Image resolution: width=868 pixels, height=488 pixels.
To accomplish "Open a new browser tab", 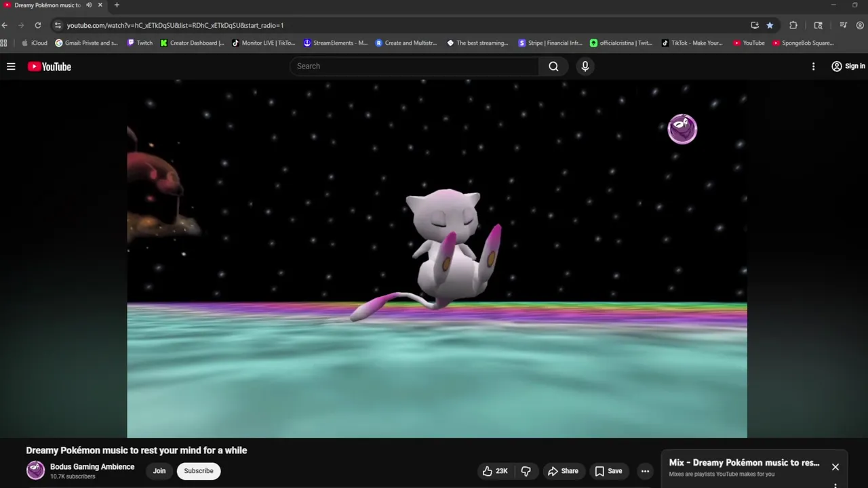I will coord(117,5).
